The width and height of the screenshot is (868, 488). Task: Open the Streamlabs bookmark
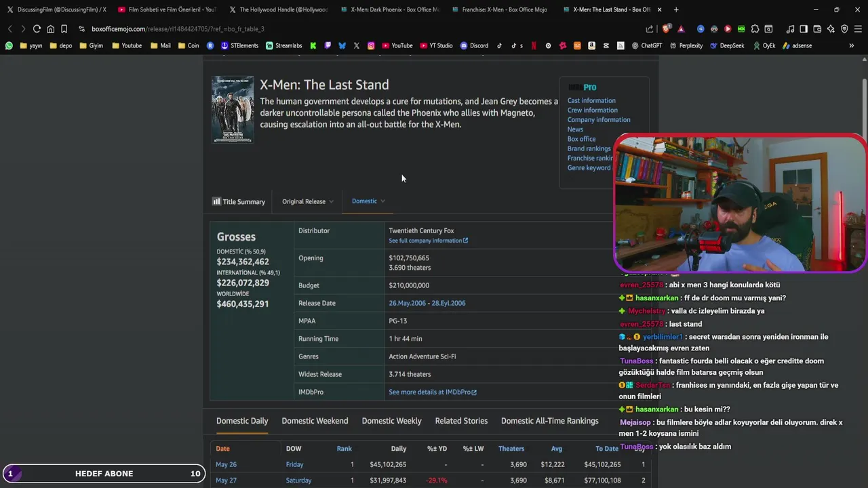pyautogui.click(x=284, y=45)
